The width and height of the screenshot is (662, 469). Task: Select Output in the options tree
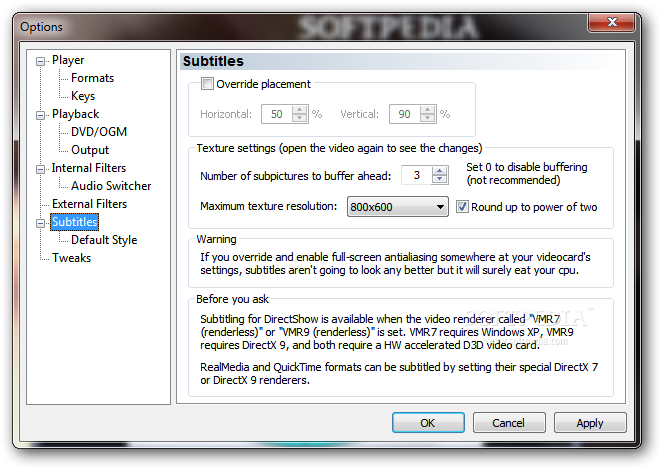(x=90, y=150)
